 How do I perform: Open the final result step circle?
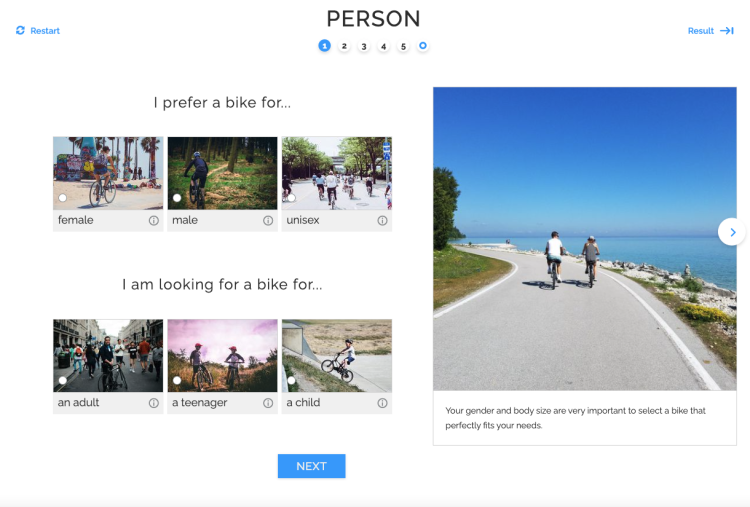pyautogui.click(x=423, y=46)
